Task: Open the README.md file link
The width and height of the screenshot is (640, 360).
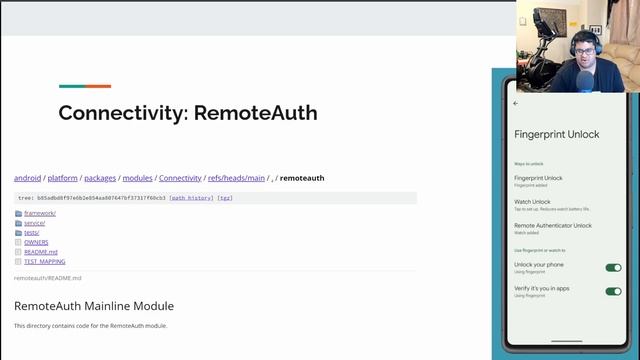Action: 41,252
